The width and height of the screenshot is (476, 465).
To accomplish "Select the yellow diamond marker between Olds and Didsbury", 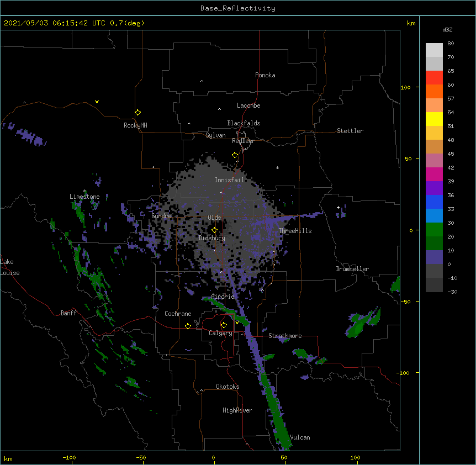I will click(214, 230).
